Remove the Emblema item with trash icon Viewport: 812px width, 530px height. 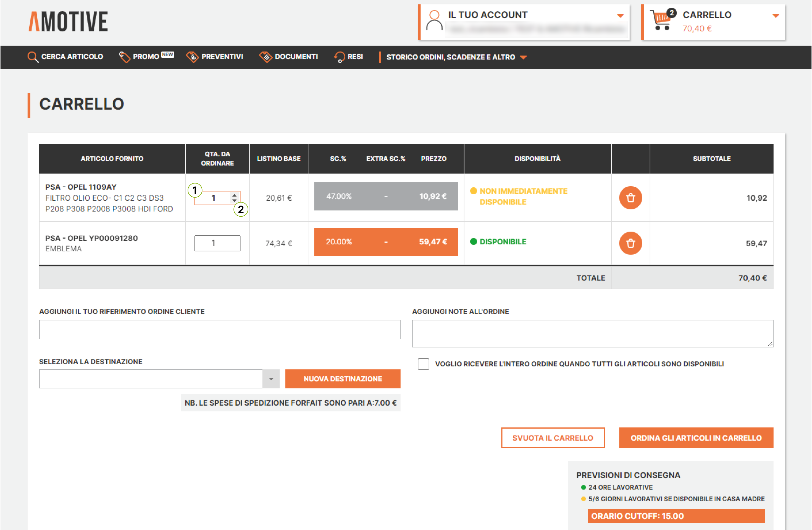pos(630,243)
